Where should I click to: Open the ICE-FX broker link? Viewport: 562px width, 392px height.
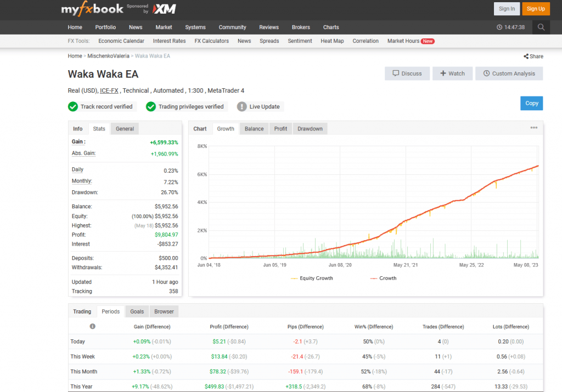109,90
